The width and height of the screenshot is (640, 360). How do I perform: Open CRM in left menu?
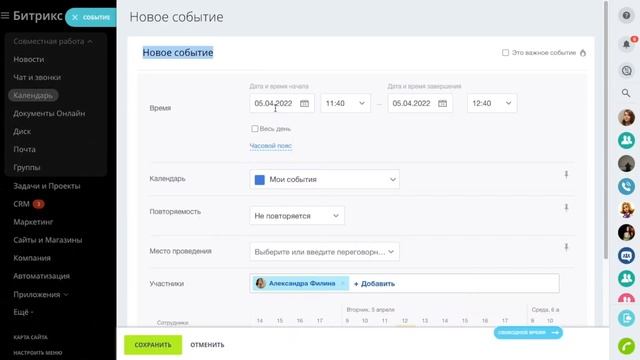(21, 204)
